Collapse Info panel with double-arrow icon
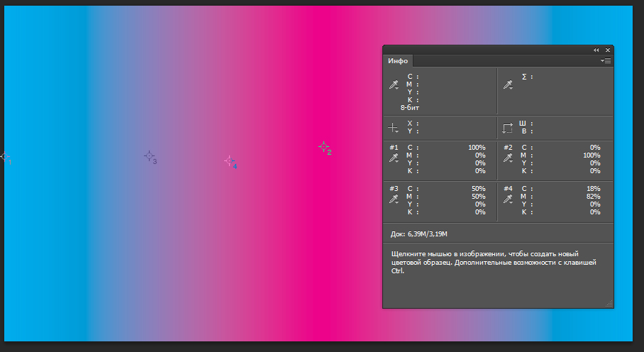The width and height of the screenshot is (644, 352). (596, 50)
